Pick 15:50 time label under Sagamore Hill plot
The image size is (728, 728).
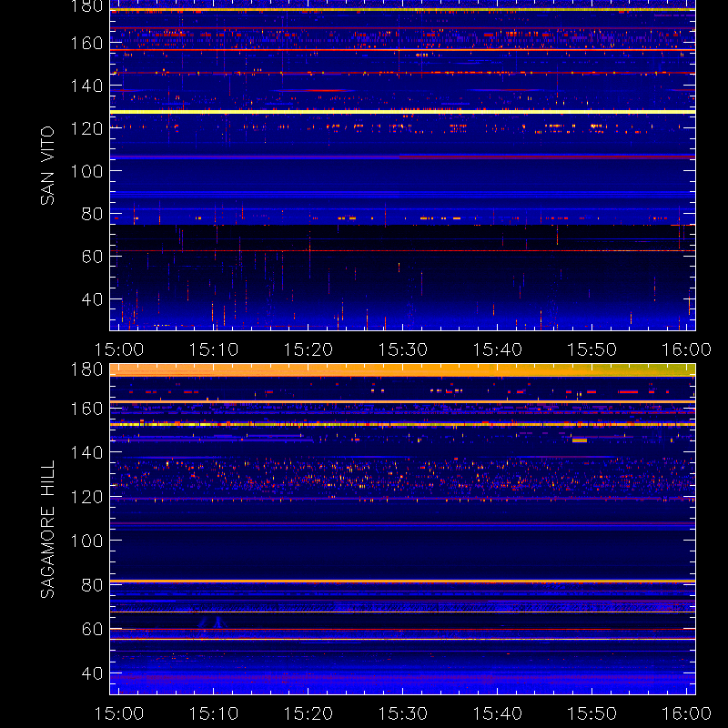(x=592, y=713)
